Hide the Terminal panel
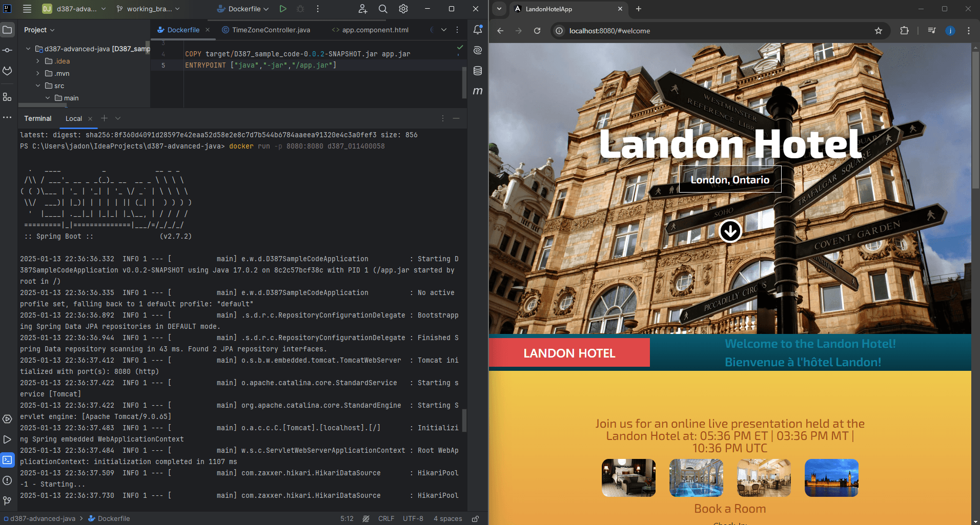980x525 pixels. [x=456, y=118]
